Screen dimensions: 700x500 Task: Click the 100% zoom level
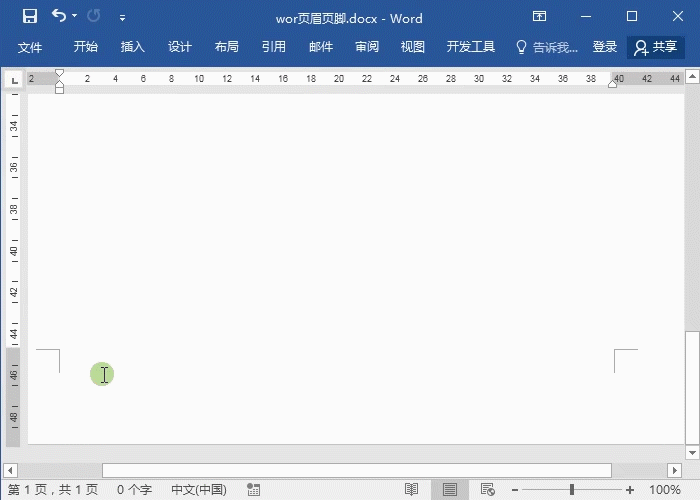pos(665,490)
